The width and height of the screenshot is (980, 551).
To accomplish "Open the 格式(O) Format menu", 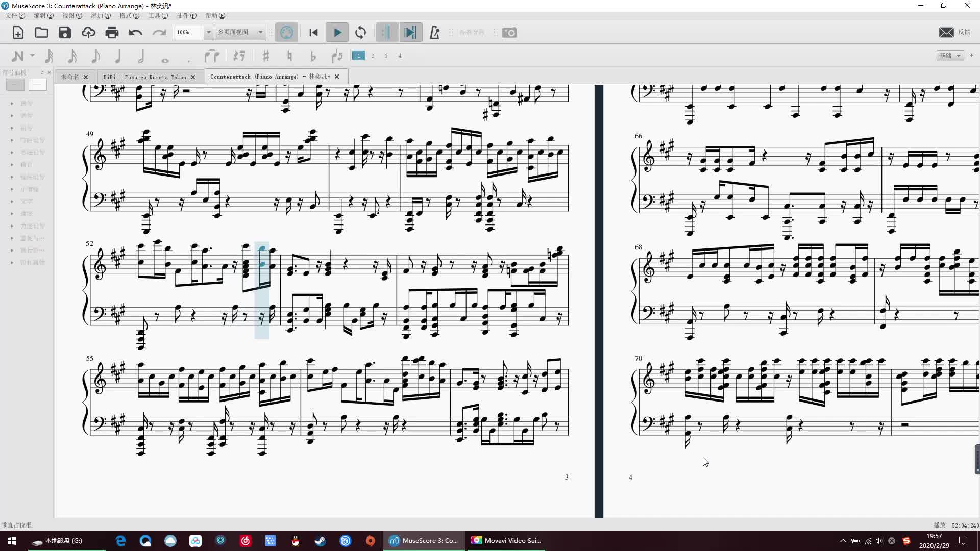I will point(129,16).
